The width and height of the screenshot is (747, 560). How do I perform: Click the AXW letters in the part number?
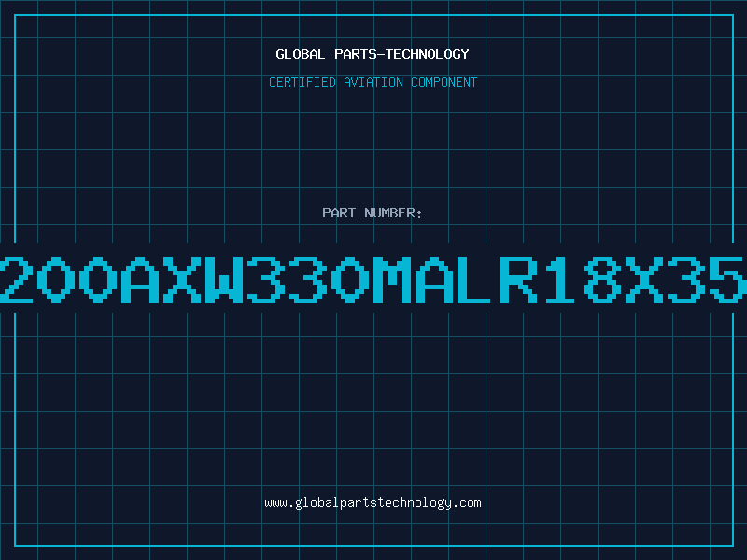pos(183,279)
